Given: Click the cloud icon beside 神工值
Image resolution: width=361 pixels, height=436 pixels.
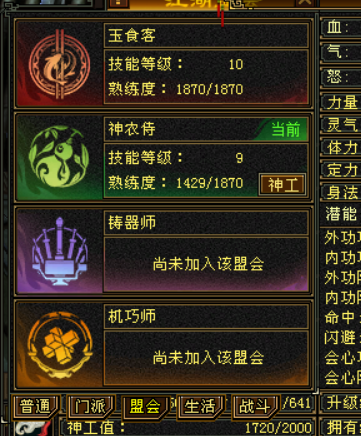Looking at the screenshot, I should coord(33,428).
